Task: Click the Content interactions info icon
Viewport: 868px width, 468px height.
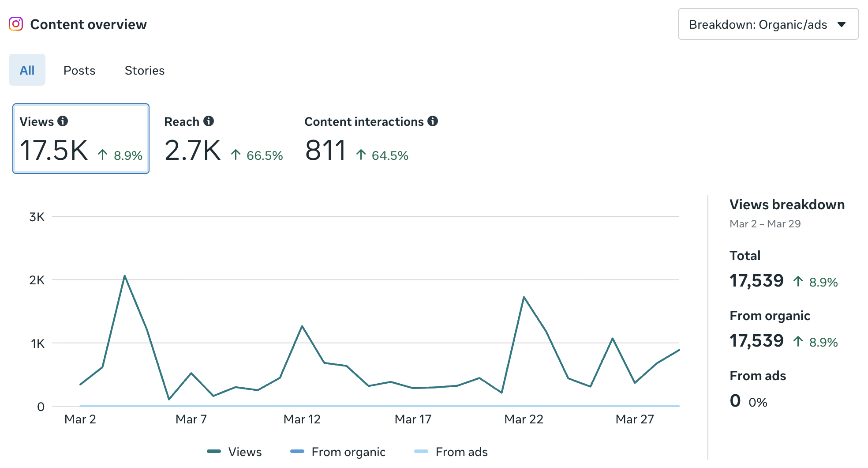Action: coord(434,121)
